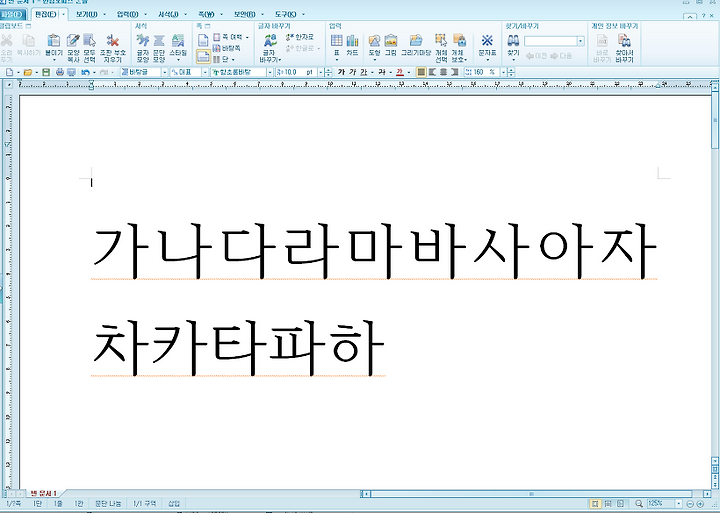The width and height of the screenshot is (720, 513).
Task: Click the open folder icon in quick toolbar
Action: tap(28, 72)
